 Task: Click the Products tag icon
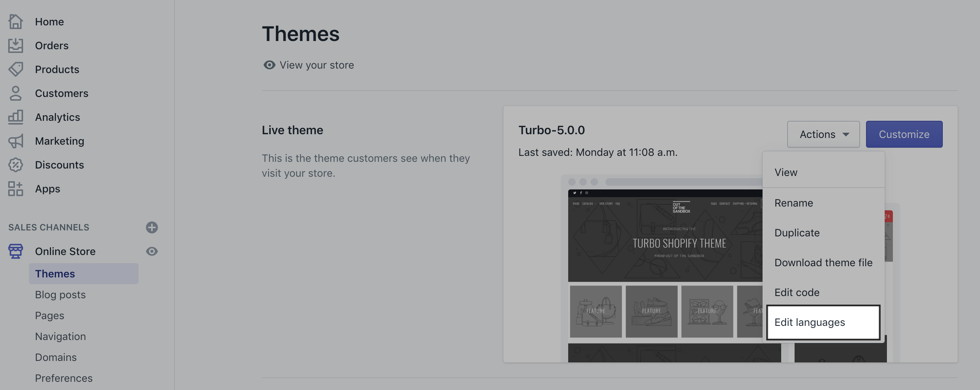(x=16, y=69)
